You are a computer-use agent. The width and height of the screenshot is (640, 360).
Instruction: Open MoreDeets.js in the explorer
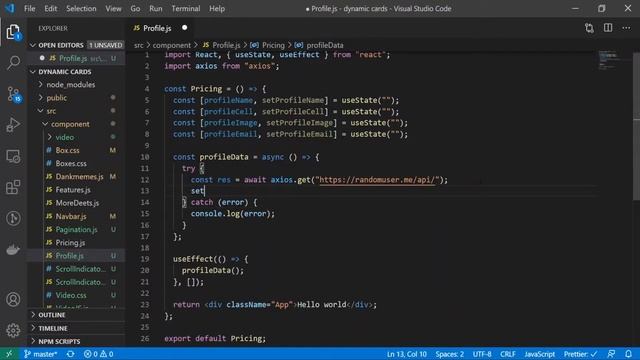point(77,203)
